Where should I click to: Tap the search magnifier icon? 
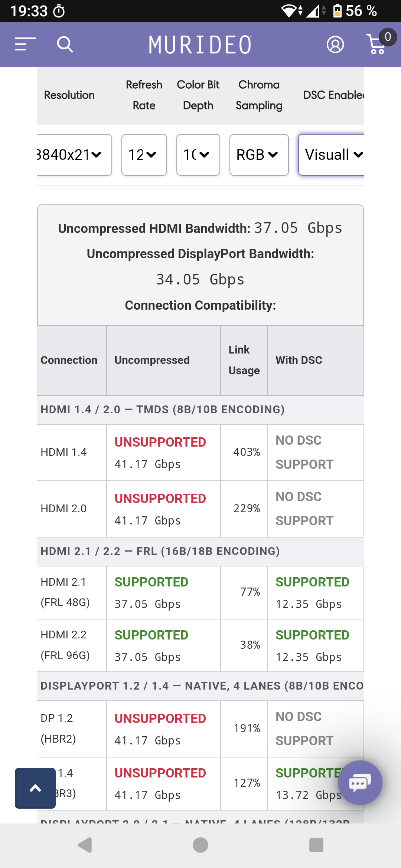[x=65, y=45]
